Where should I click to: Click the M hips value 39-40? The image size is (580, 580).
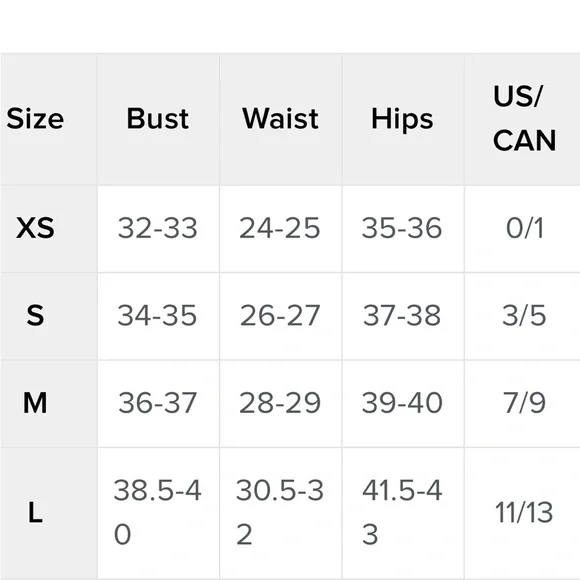[x=402, y=403]
